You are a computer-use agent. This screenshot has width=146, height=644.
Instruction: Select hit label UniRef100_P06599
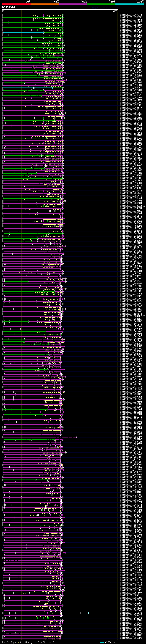click(x=131, y=60)
